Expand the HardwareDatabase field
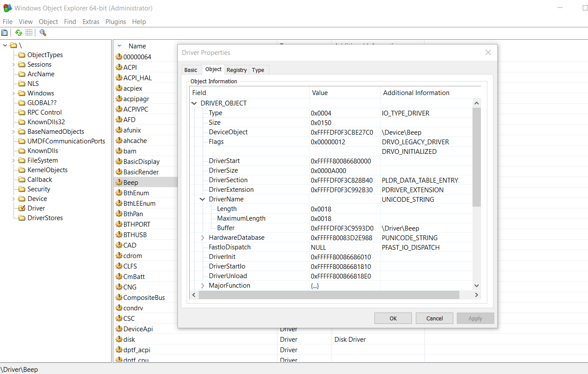The width and height of the screenshot is (588, 374). [x=202, y=238]
